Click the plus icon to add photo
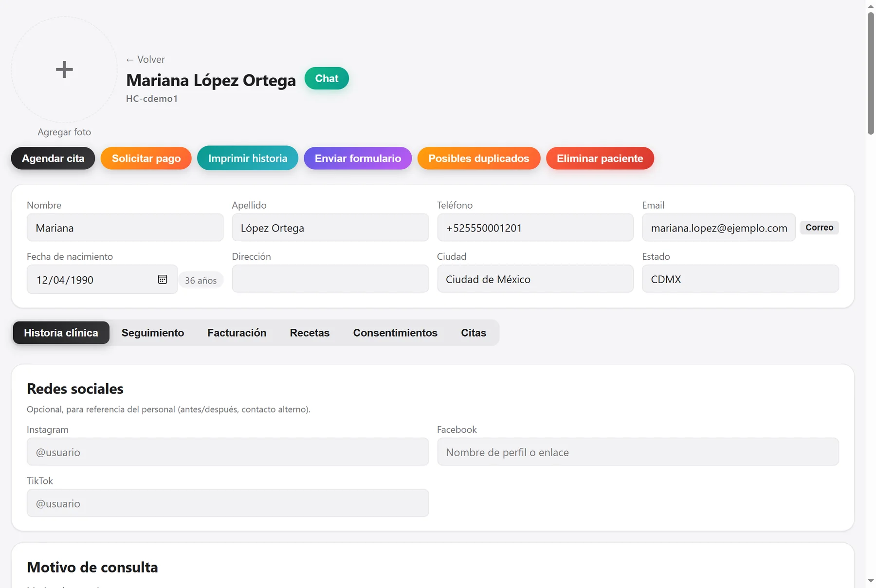Screen dimensions: 876x588 click(x=64, y=70)
